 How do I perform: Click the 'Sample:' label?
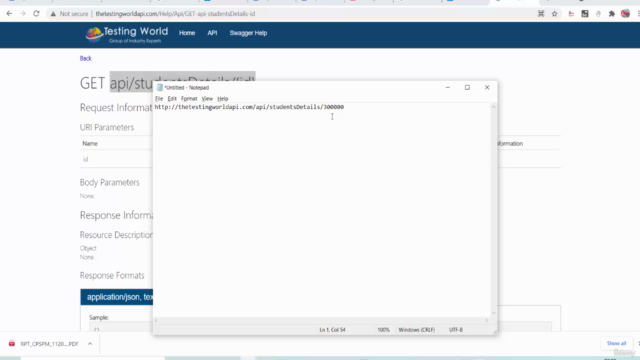99,318
